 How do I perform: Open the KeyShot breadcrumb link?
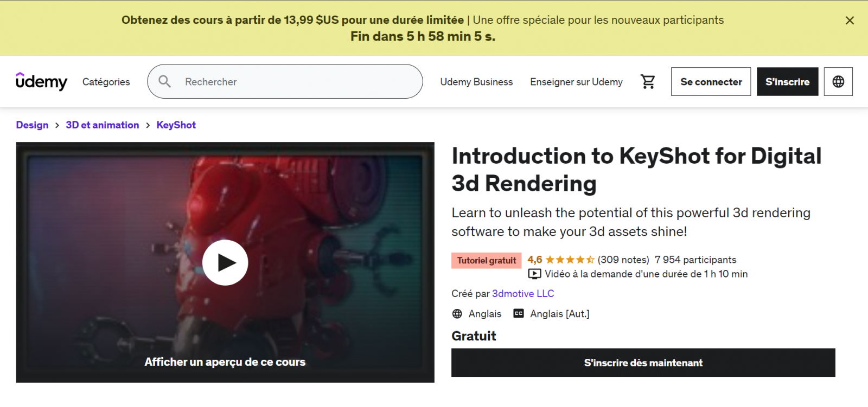pos(176,125)
